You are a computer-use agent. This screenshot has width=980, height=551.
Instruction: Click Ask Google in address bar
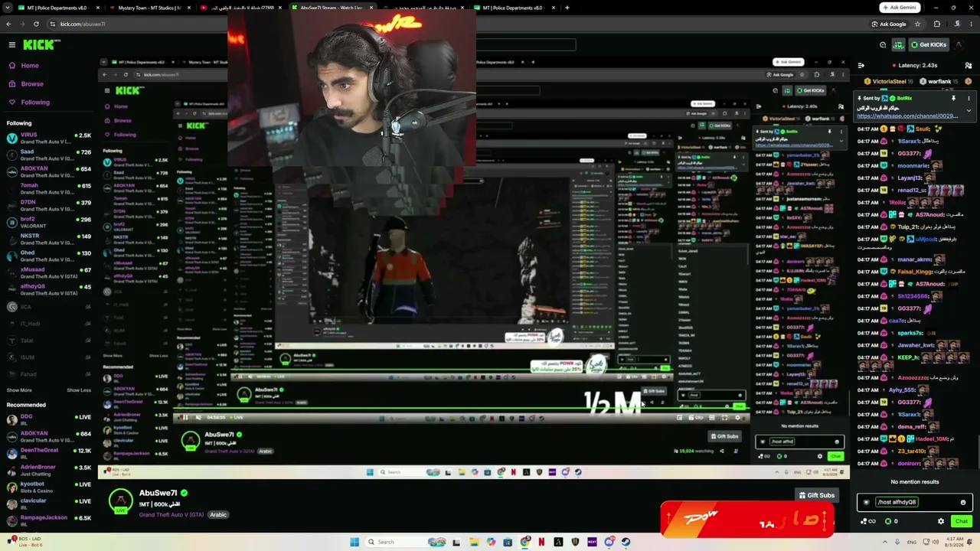coord(889,24)
